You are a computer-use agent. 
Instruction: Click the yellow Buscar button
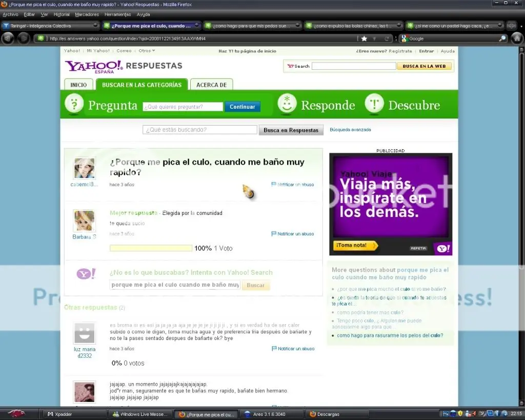pyautogui.click(x=255, y=285)
